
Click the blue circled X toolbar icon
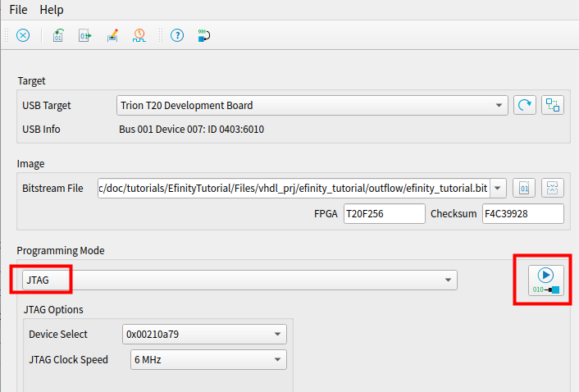[x=23, y=35]
